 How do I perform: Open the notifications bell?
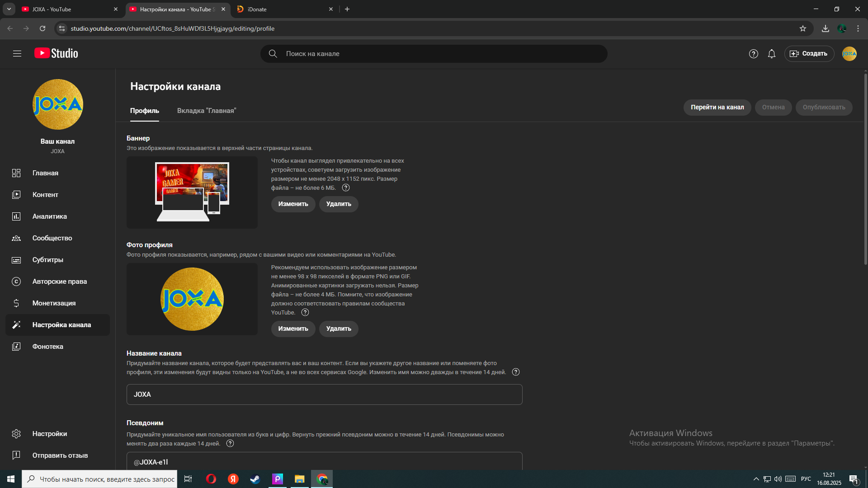pos(772,54)
